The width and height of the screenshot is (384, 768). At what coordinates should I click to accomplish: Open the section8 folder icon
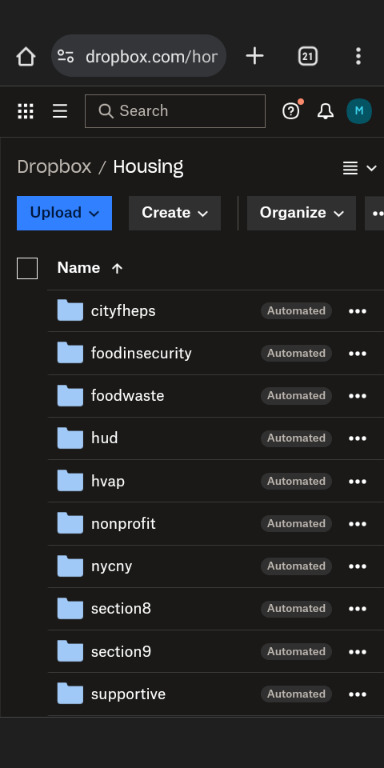tap(70, 609)
